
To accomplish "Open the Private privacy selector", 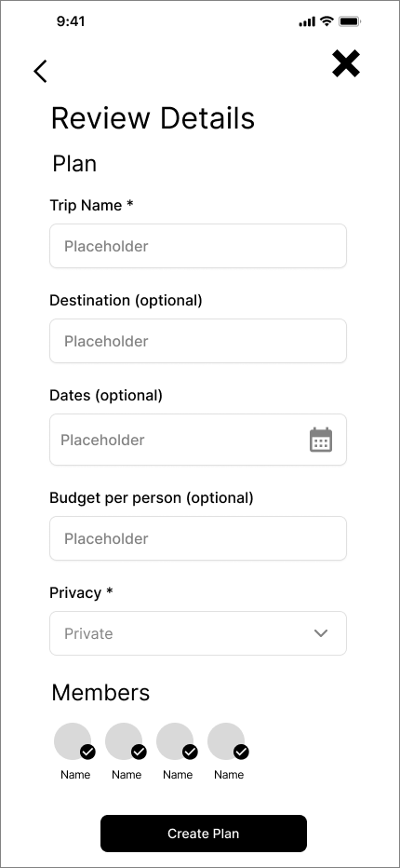I will click(198, 633).
